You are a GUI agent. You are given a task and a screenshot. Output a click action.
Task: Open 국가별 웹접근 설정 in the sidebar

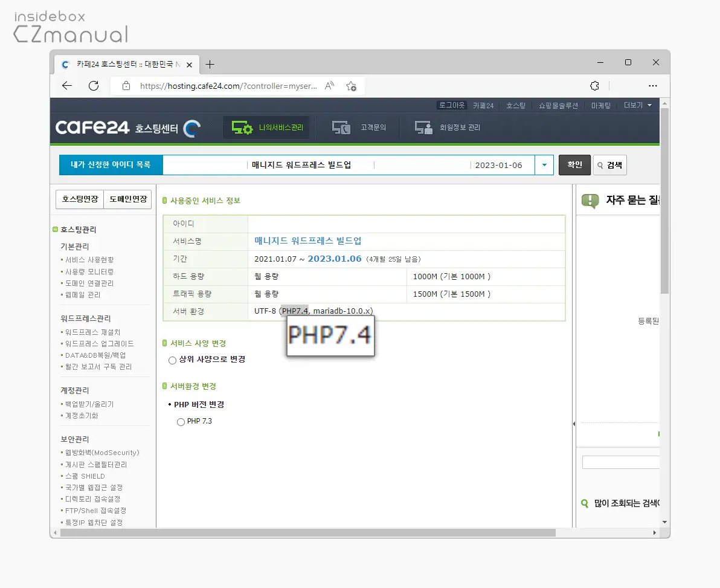click(x=94, y=488)
